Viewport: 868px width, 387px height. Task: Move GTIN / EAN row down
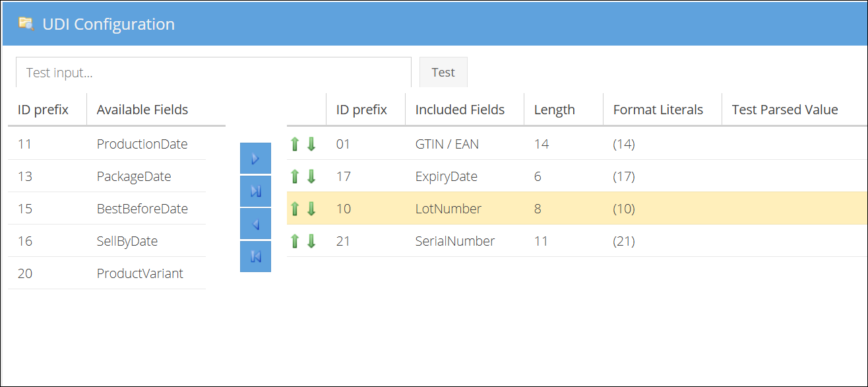(x=311, y=144)
